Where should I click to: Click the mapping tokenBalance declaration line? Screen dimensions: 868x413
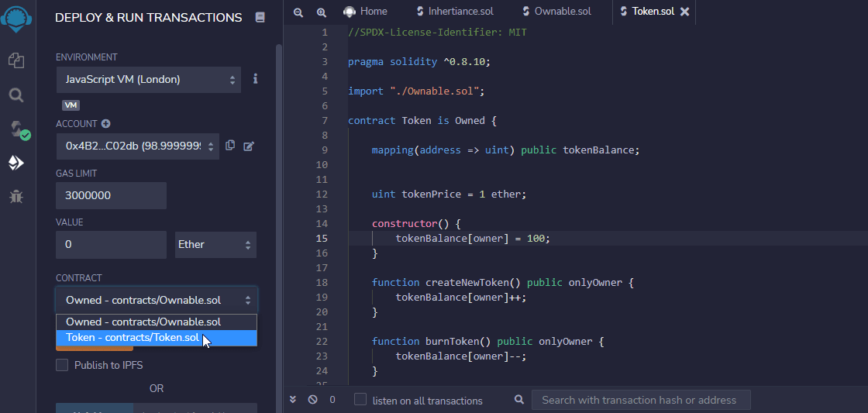(x=505, y=150)
